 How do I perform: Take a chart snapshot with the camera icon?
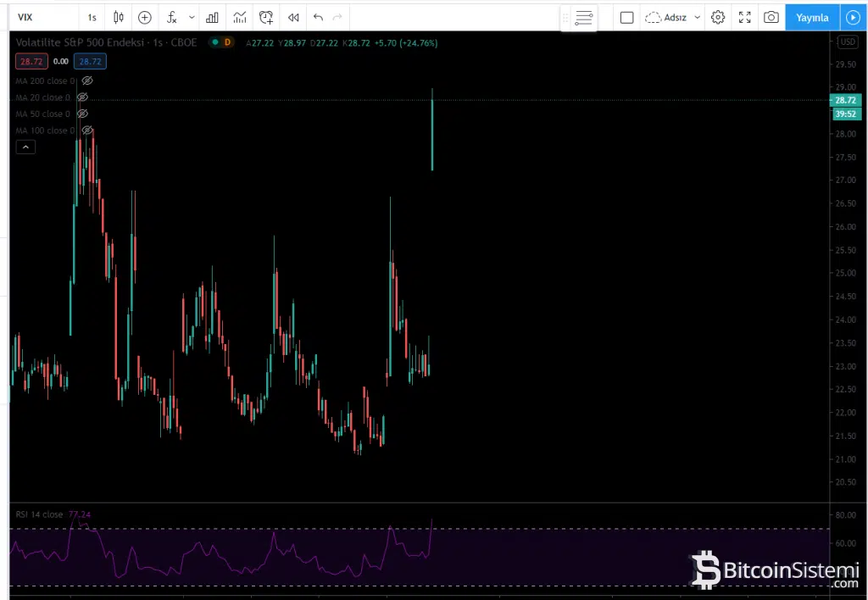tap(771, 17)
